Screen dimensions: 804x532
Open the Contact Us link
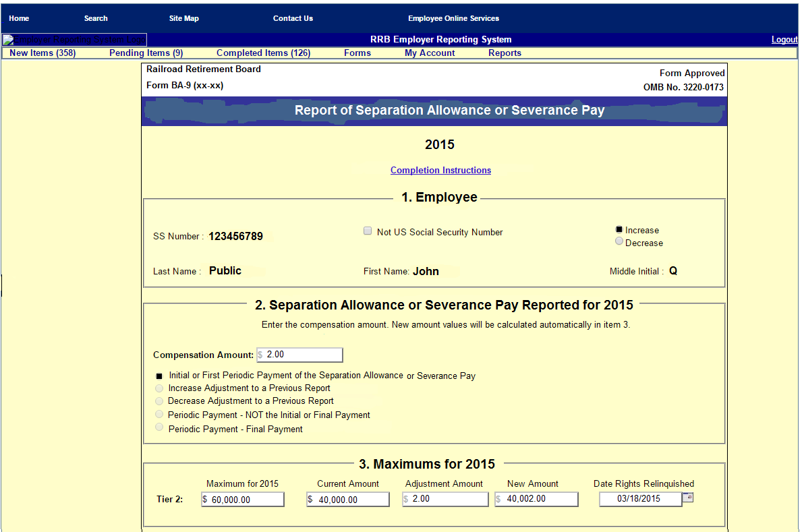(293, 18)
